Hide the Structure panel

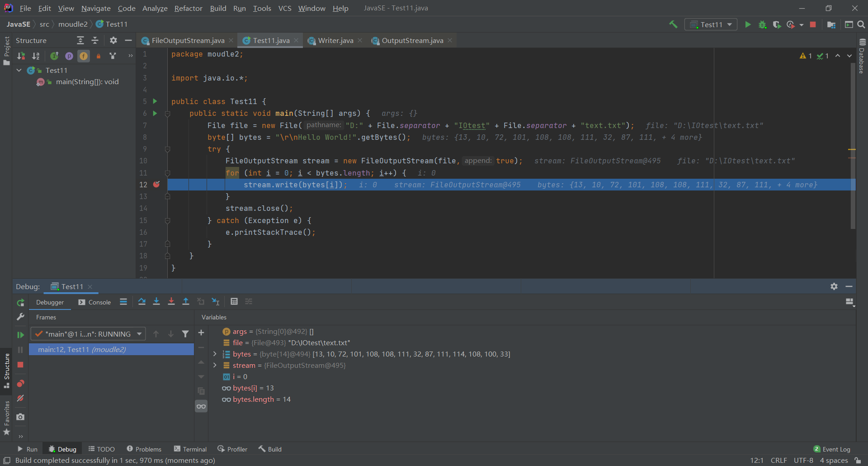[128, 40]
